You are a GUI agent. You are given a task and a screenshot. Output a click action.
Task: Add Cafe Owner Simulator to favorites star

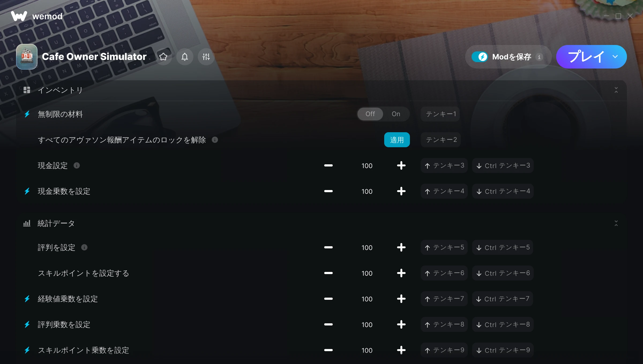coord(163,57)
